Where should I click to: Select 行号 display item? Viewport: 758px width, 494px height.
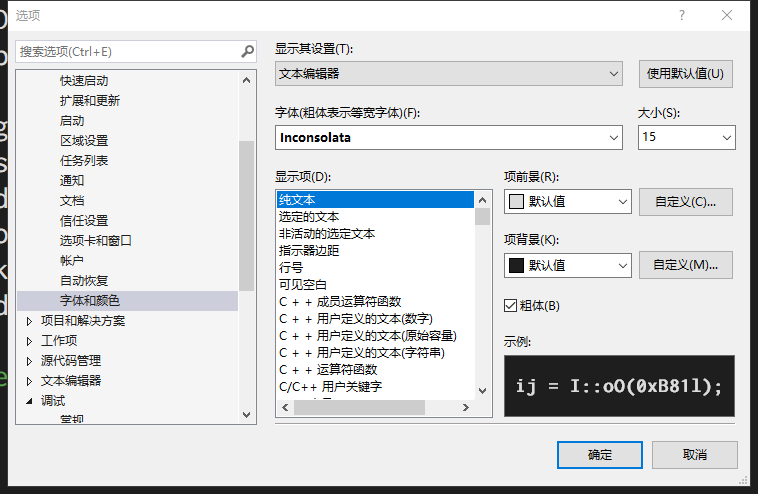(375, 268)
